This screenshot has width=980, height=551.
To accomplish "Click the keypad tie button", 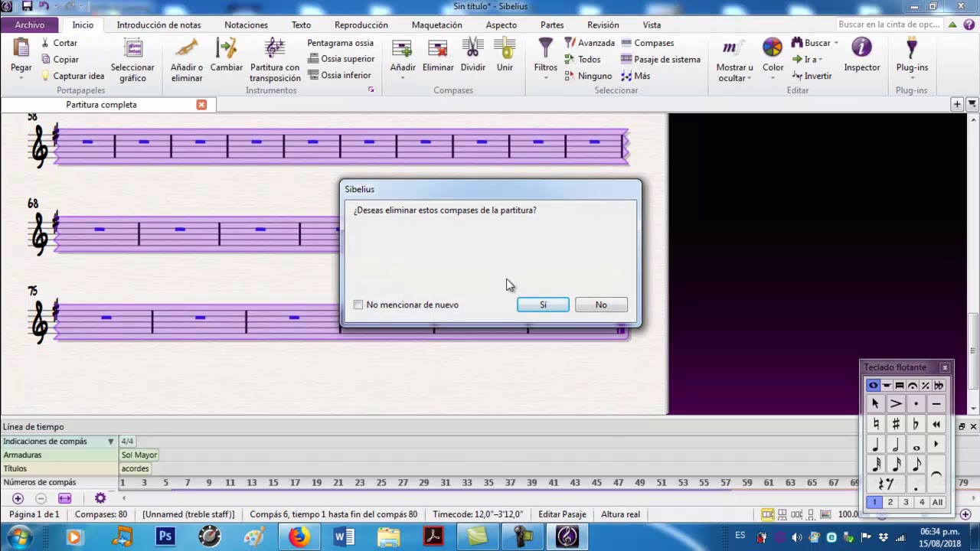I will [x=936, y=474].
